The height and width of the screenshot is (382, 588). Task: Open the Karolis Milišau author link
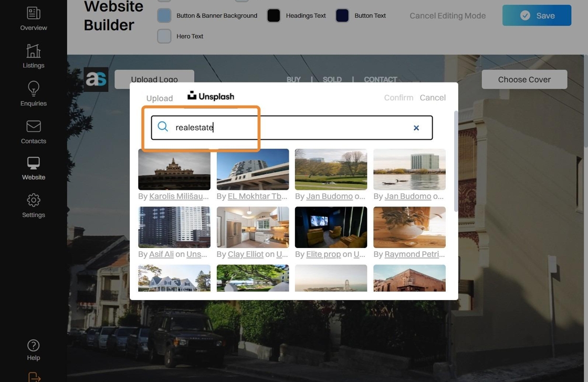pos(179,196)
